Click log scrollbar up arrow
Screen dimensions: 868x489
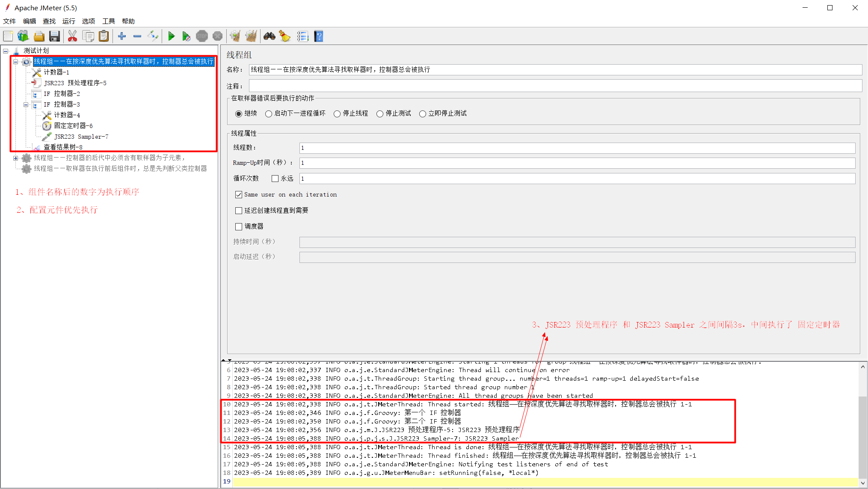863,367
